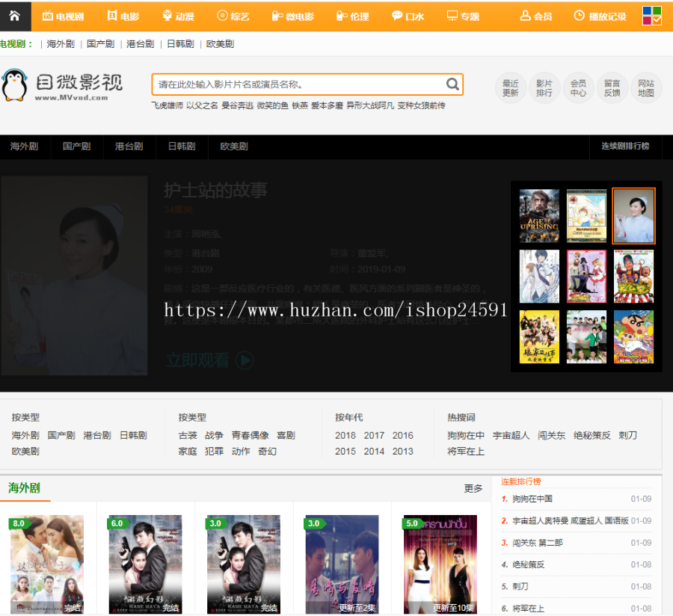The width and height of the screenshot is (673, 616).
Task: Filter by 2018 under 按年代
Action: 345,435
